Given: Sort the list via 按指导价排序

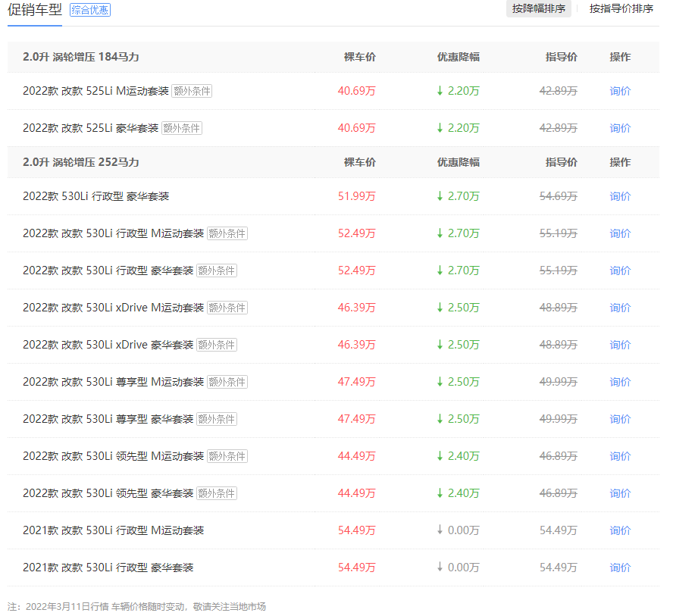Looking at the screenshot, I should click(621, 9).
